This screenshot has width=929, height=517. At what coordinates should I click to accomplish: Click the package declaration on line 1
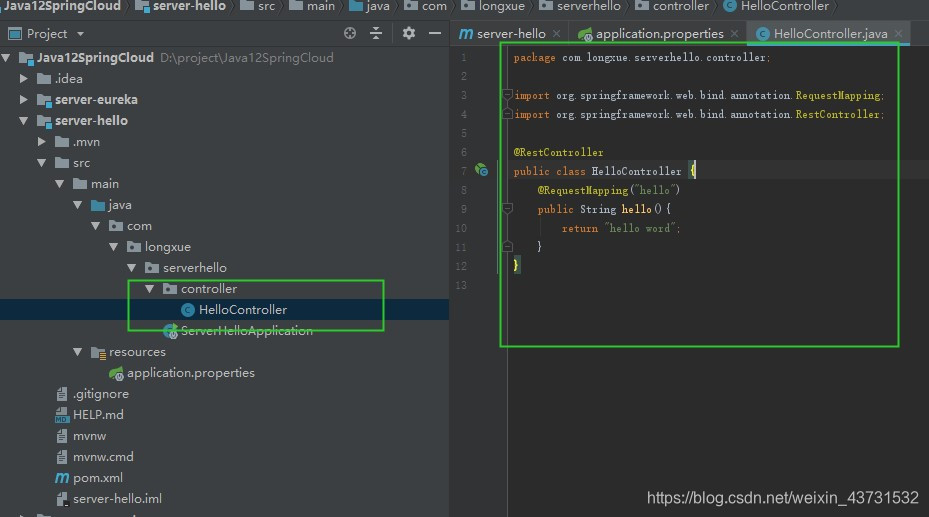642,57
